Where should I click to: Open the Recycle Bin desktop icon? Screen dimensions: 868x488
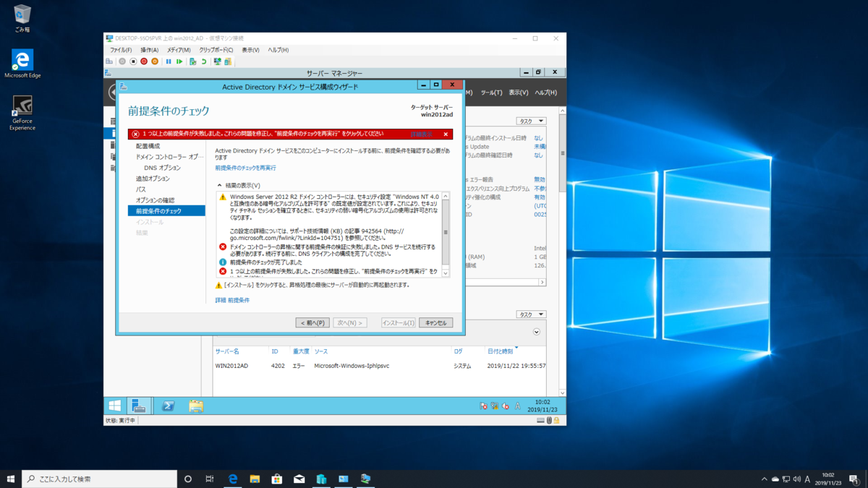22,19
